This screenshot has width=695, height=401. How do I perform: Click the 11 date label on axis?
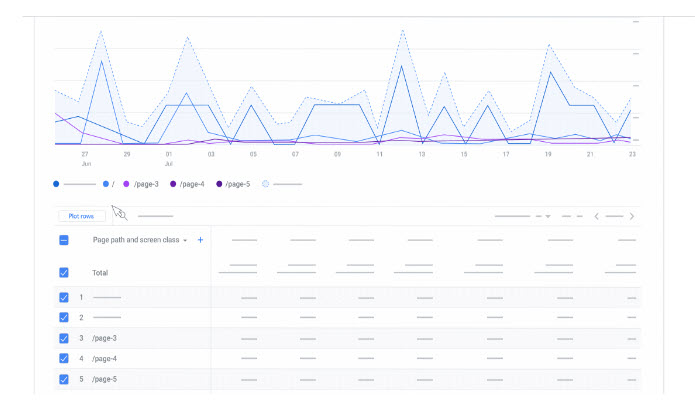tap(379, 154)
